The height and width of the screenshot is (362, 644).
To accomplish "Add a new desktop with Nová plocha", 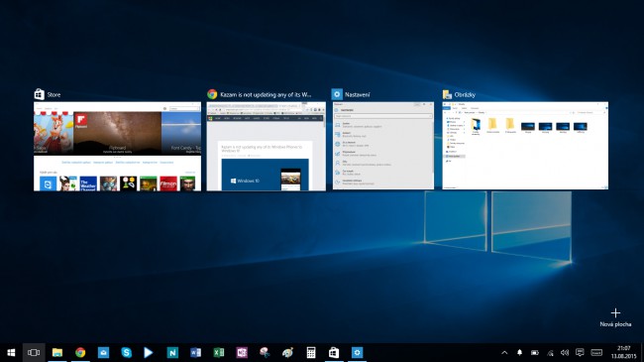I will pyautogui.click(x=615, y=317).
